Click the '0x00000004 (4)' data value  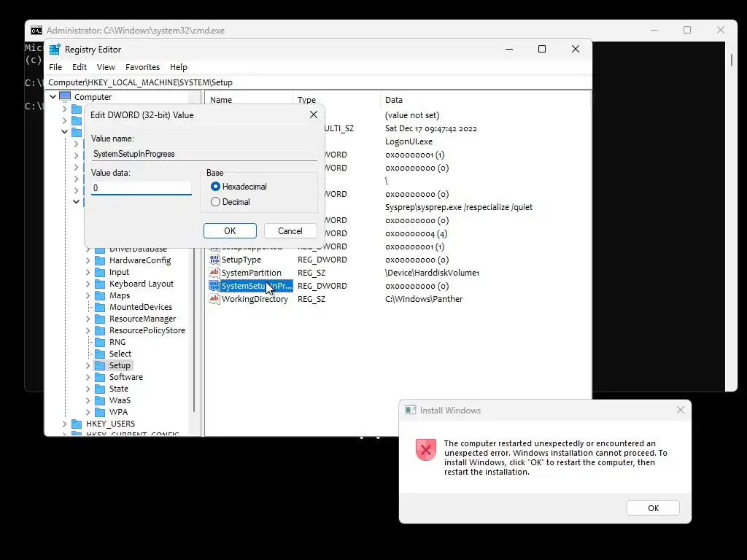pyautogui.click(x=417, y=233)
